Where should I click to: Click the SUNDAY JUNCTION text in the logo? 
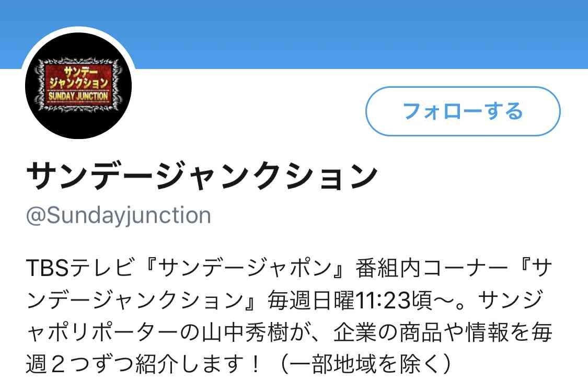(78, 96)
